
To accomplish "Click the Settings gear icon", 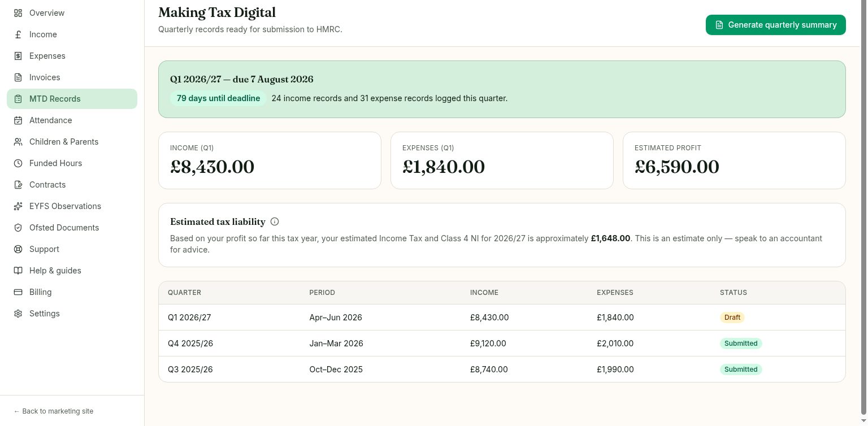I will click(x=18, y=314).
